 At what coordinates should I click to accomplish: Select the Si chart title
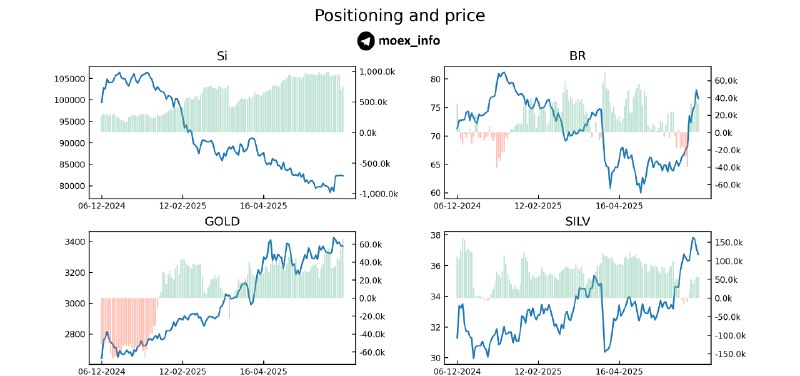point(222,57)
